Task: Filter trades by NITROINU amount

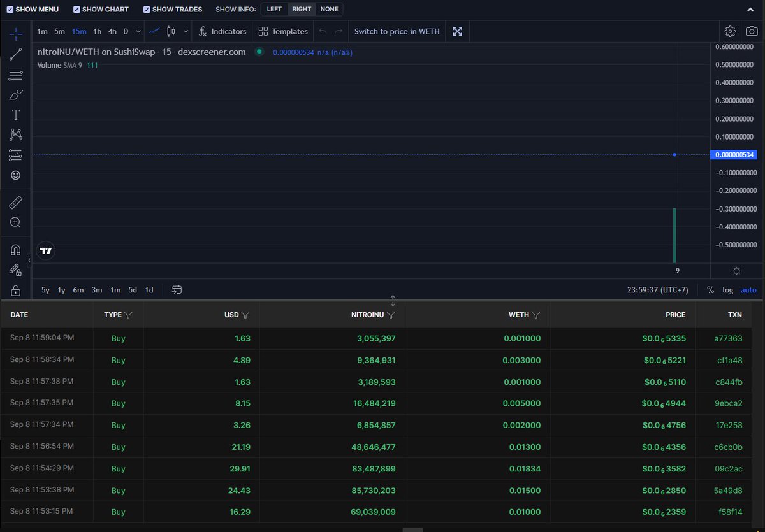Action: point(391,315)
